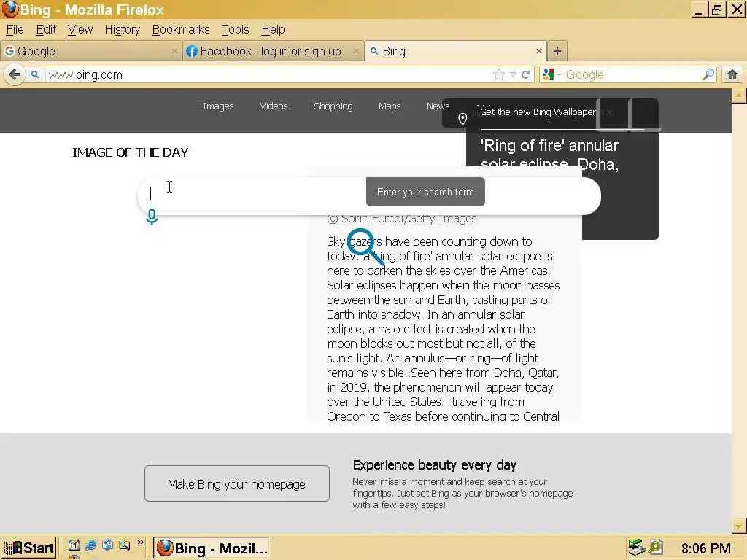Screen dimensions: 747x560
Task: Go to Bing Images
Action: pyautogui.click(x=218, y=106)
